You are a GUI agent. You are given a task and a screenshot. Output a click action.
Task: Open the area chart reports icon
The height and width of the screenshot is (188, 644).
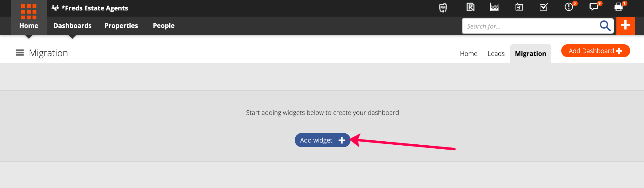(494, 7)
